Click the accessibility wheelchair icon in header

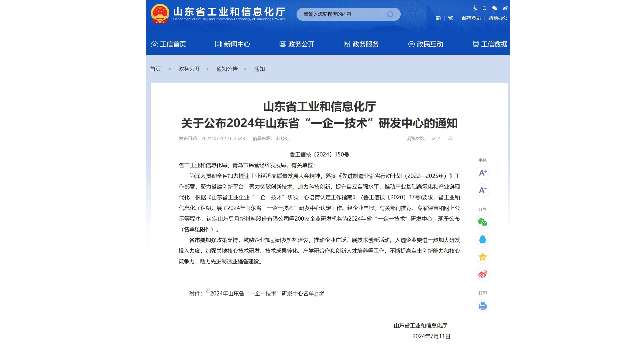(x=475, y=8)
